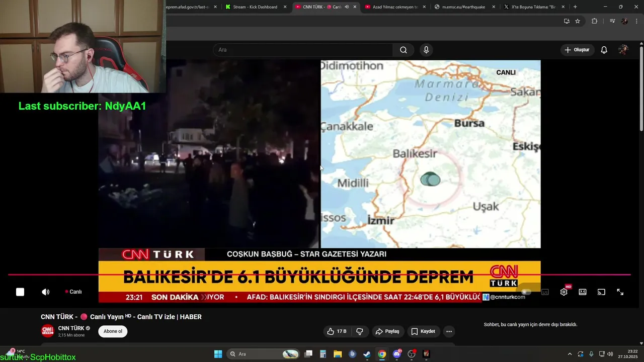644x362 pixels.
Task: Open the system tray microphone icon
Action: click(591, 354)
